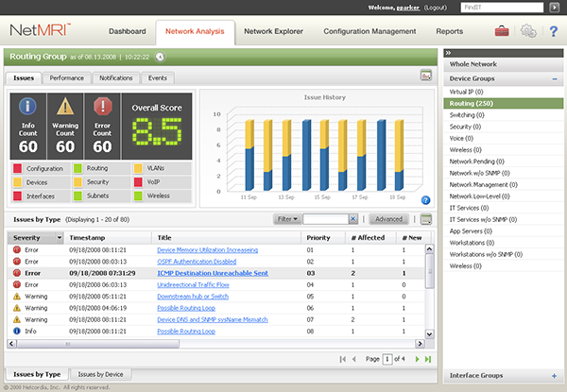Clear the filter text with X button

click(x=352, y=219)
